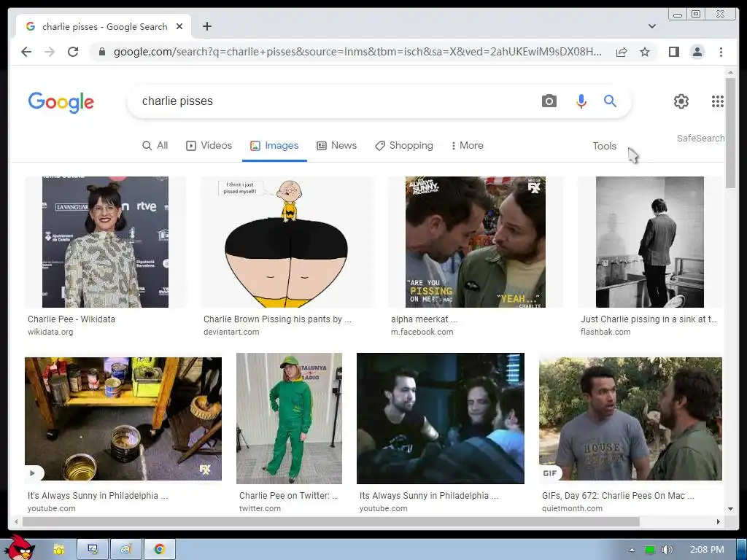Open the taskbar monitor app icon
This screenshot has width=747, height=560.
click(x=93, y=550)
